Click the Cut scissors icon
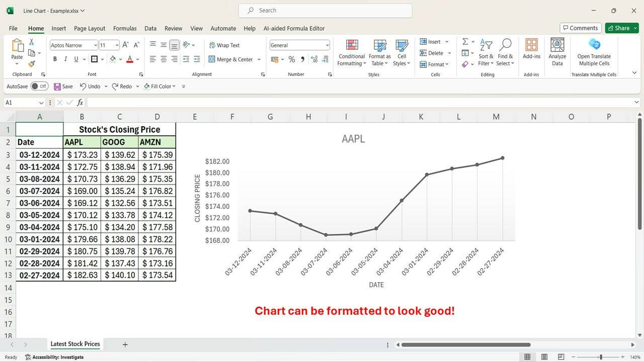The height and width of the screenshot is (362, 644). click(x=31, y=42)
